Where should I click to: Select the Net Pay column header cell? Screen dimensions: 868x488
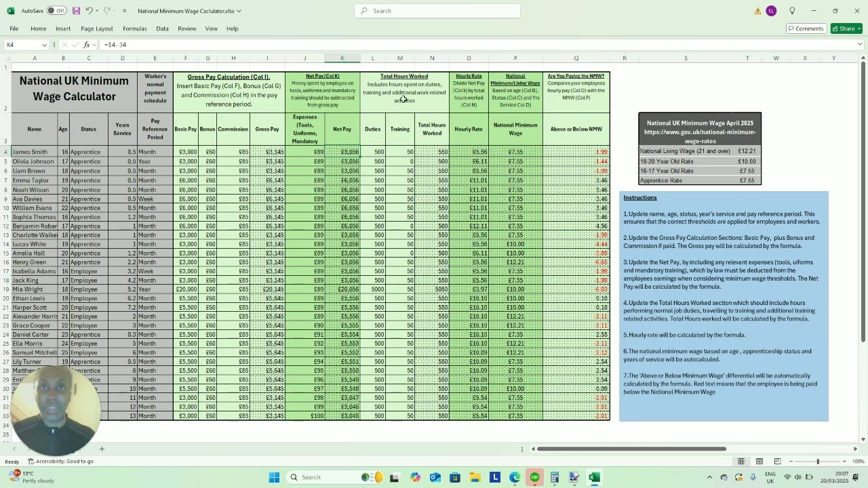point(342,129)
